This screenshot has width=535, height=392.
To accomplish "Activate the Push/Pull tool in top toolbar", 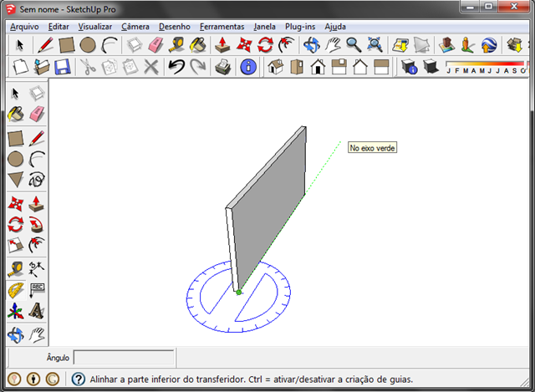I will click(x=223, y=45).
